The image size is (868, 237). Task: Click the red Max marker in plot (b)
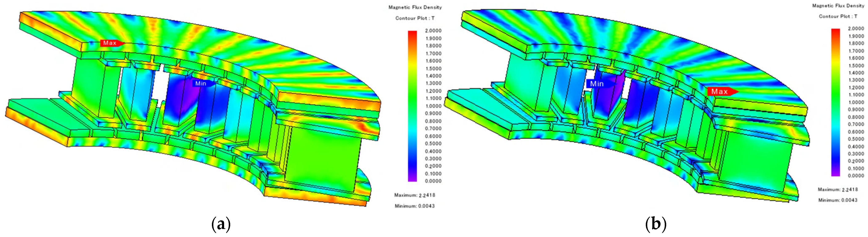pyautogui.click(x=721, y=91)
